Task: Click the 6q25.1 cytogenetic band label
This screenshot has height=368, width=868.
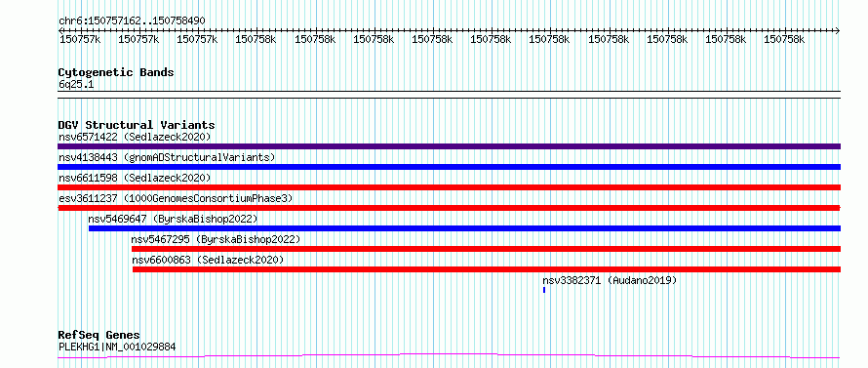Action: [76, 85]
